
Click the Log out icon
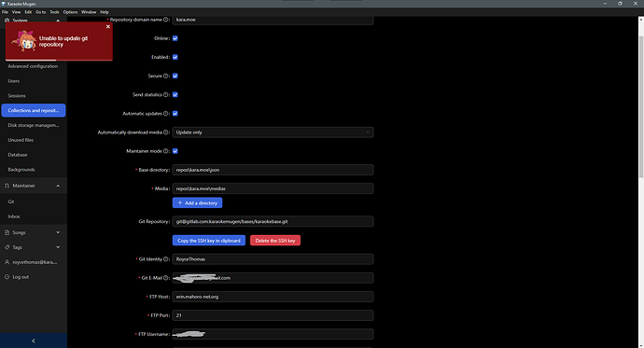(7, 277)
